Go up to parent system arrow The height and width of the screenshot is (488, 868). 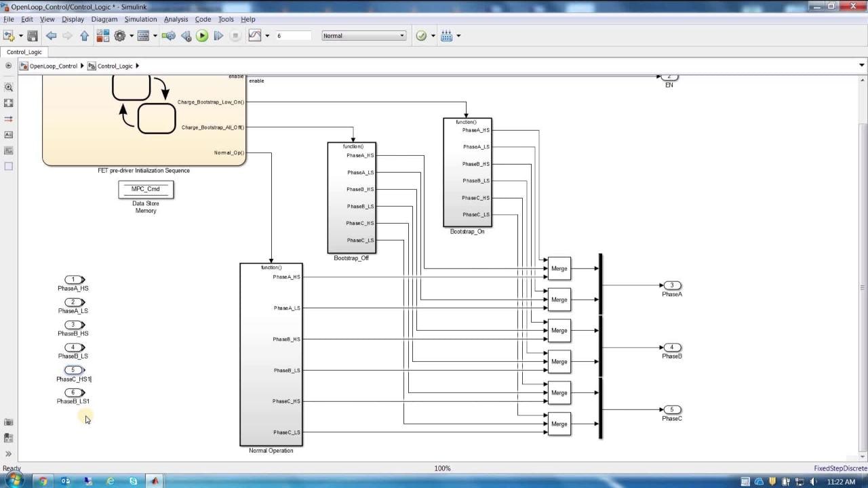click(84, 36)
